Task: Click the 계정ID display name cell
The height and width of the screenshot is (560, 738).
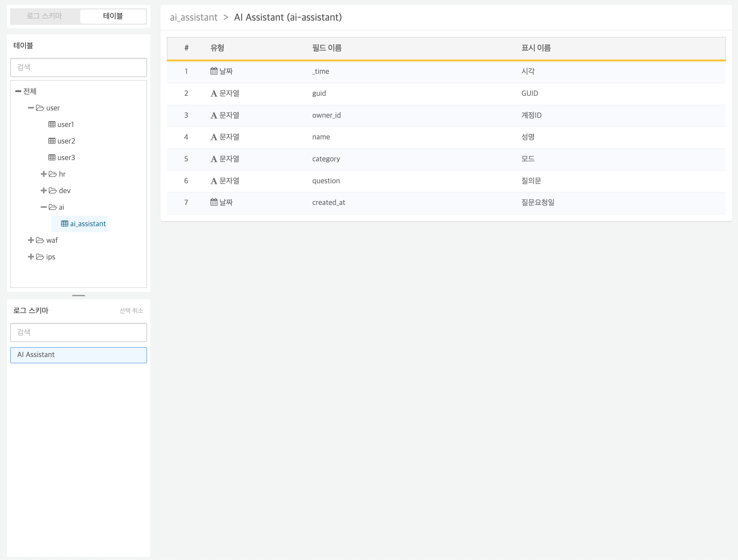Action: coord(531,115)
